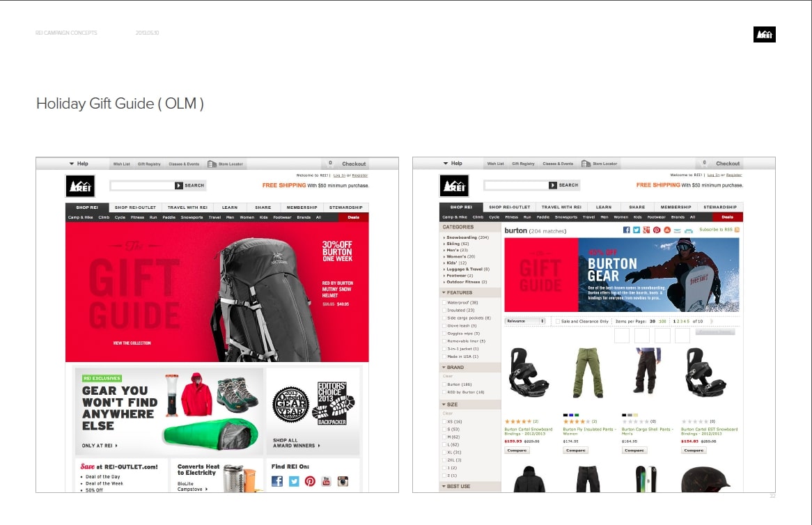This screenshot has height=525, width=812.
Task: Email the burton results using envelope icon
Action: (x=678, y=230)
